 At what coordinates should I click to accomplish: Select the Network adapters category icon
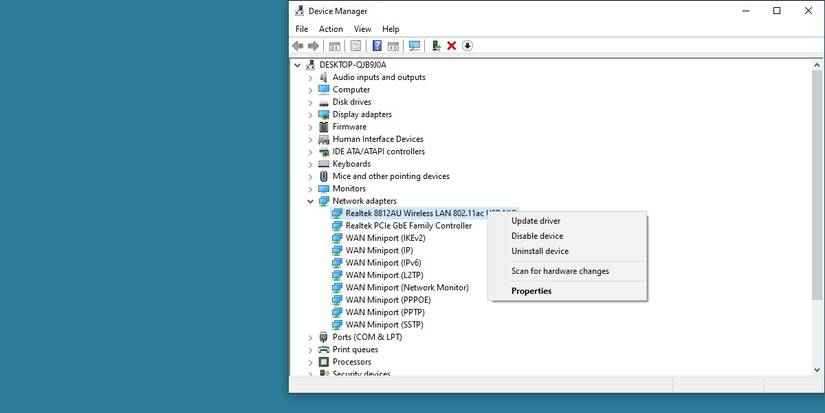pos(324,201)
